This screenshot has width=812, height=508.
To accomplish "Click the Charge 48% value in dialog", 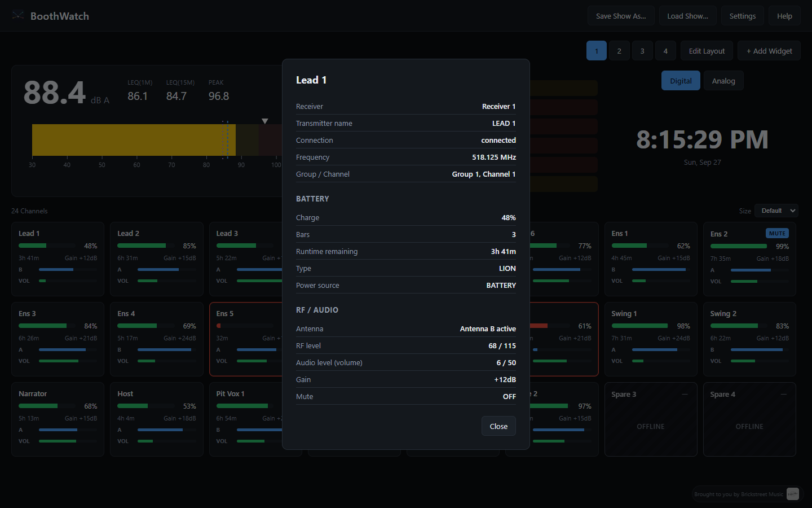I will [509, 217].
